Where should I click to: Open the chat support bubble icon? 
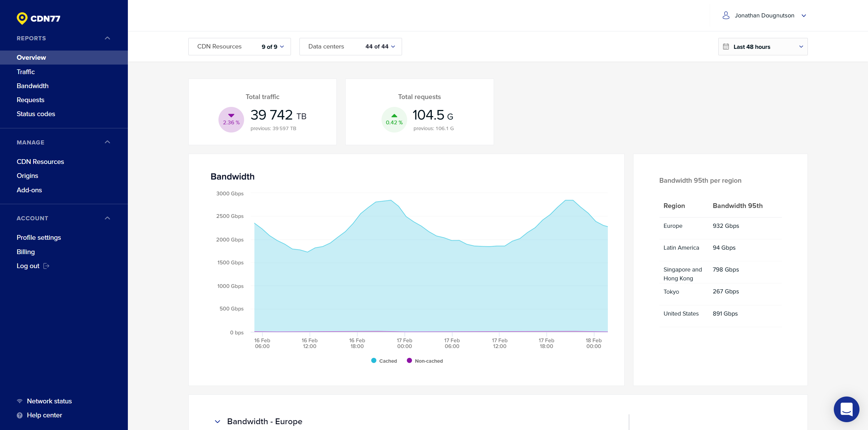[846, 409]
